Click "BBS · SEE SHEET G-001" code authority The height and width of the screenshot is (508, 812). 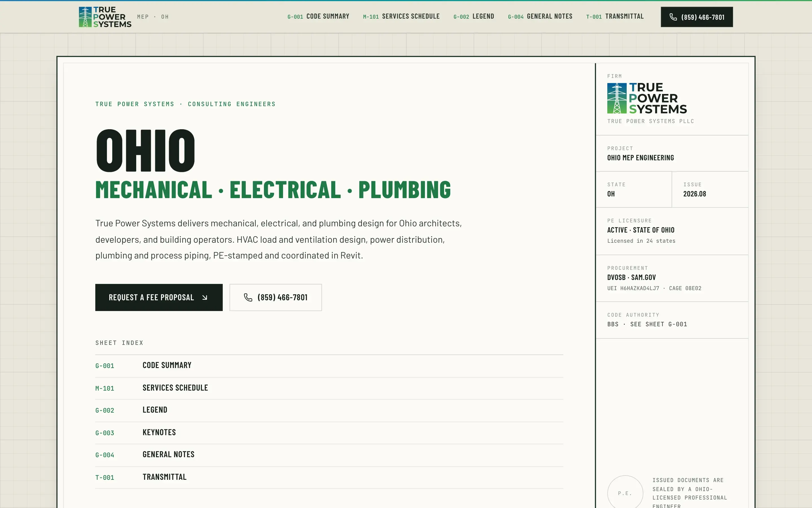(647, 324)
